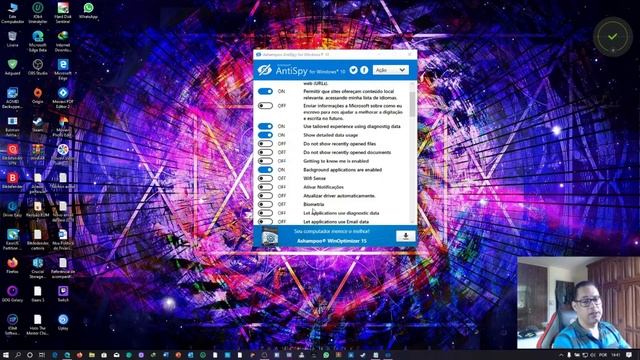Turn off 'Show detailed data usage'
This screenshot has width=640, height=360.
[265, 135]
